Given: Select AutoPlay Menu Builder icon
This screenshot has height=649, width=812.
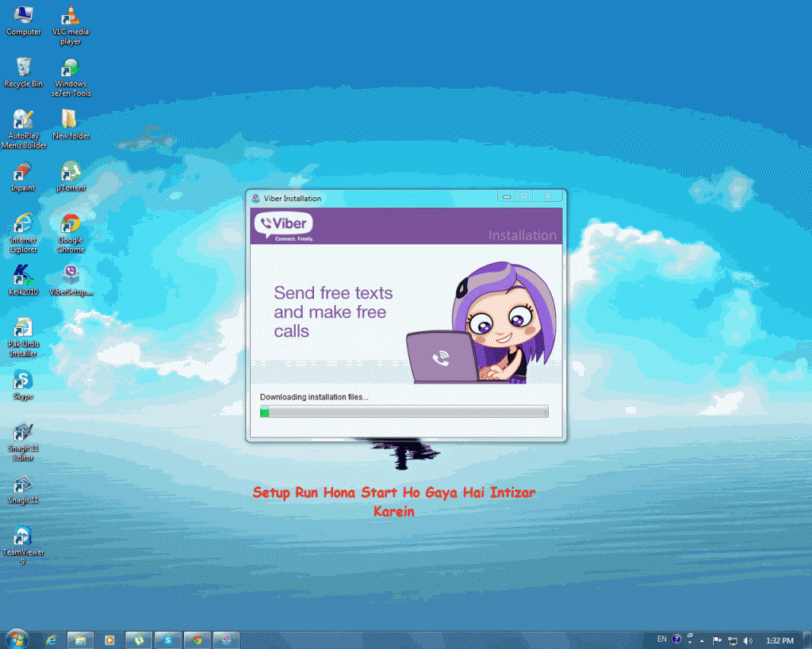Looking at the screenshot, I should tap(23, 129).
